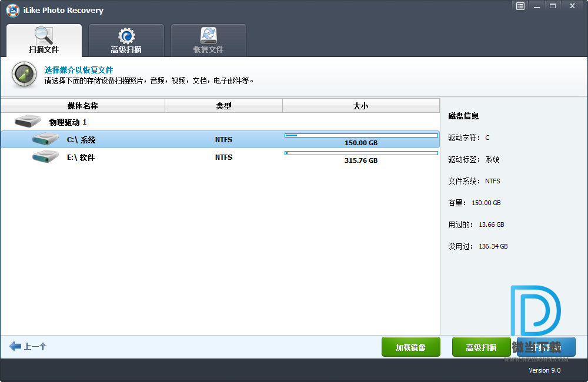
Task: Click the 选择媒介以恢复文件 heading
Action: 79,70
